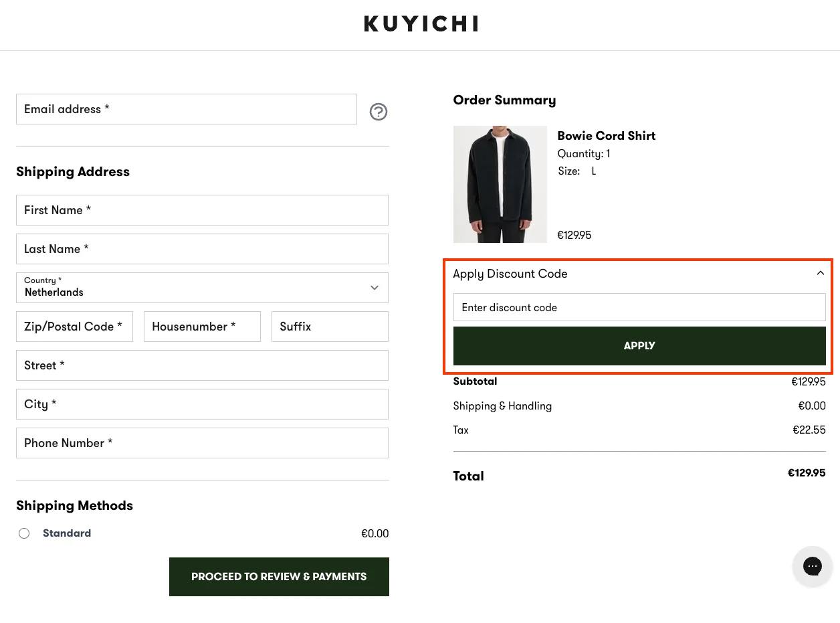840x623 pixels.
Task: Open the Country selection dropdown
Action: point(202,288)
